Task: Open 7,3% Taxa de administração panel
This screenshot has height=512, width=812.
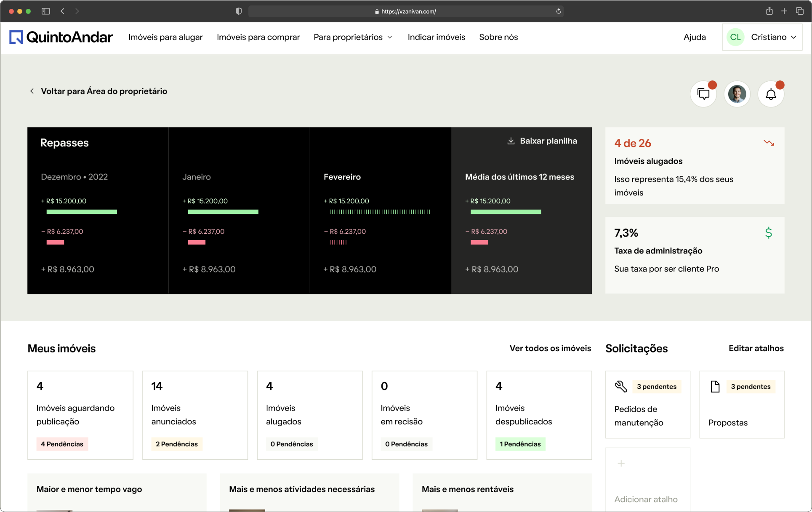Action: [695, 255]
